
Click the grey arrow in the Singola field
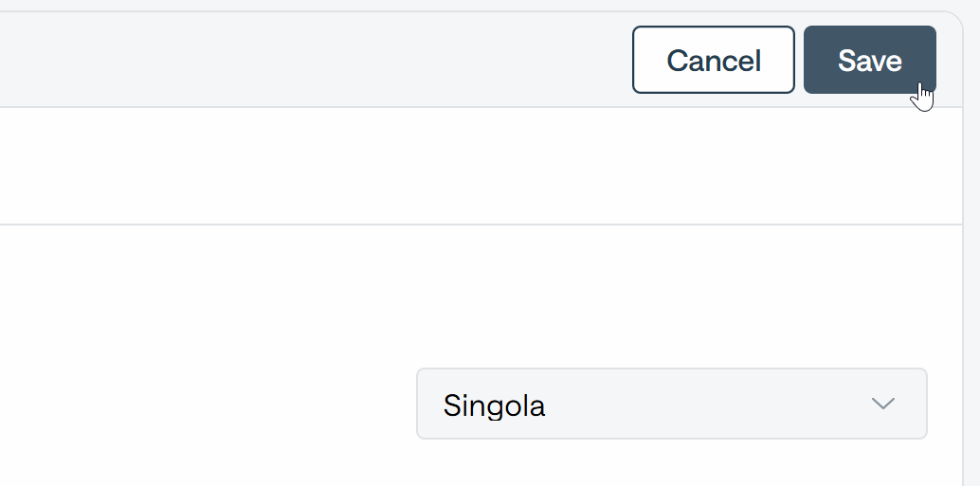(x=883, y=404)
